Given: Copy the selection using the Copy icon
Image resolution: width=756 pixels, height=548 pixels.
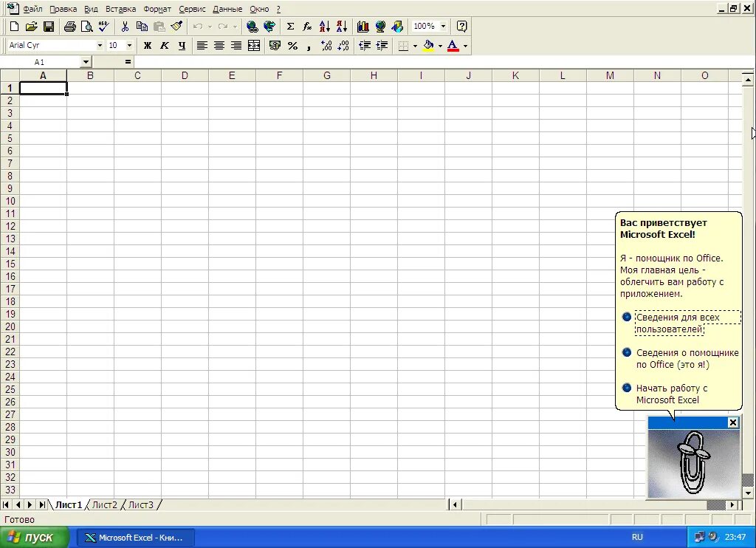Looking at the screenshot, I should coord(142,27).
